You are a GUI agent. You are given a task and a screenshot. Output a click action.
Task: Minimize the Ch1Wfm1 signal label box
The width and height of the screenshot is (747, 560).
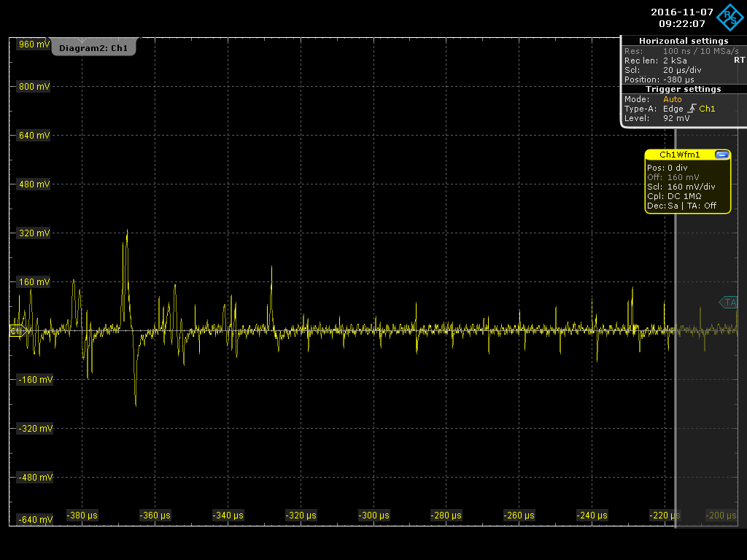click(721, 155)
